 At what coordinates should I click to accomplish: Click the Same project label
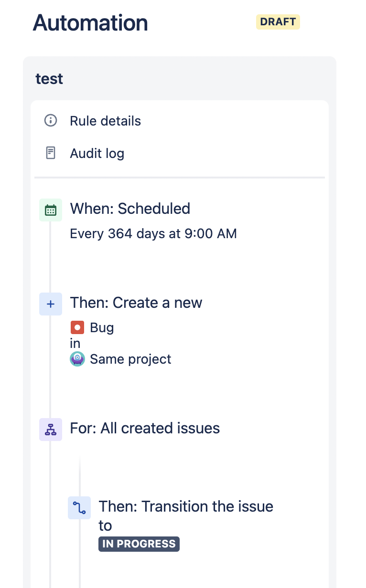(130, 359)
